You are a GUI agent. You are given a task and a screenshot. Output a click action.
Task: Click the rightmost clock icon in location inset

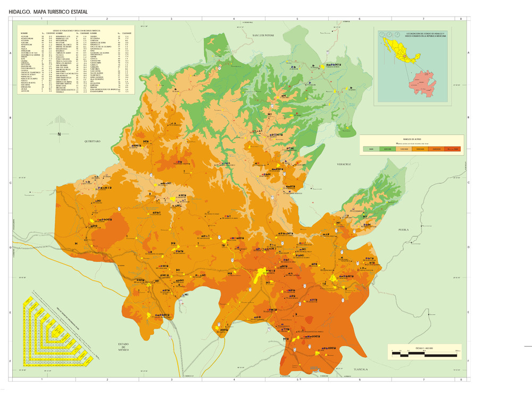[x=397, y=34]
